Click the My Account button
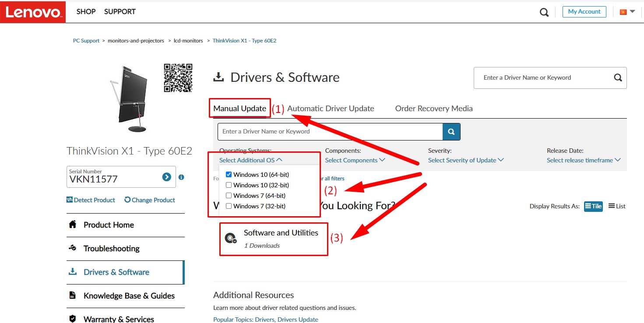 (584, 12)
